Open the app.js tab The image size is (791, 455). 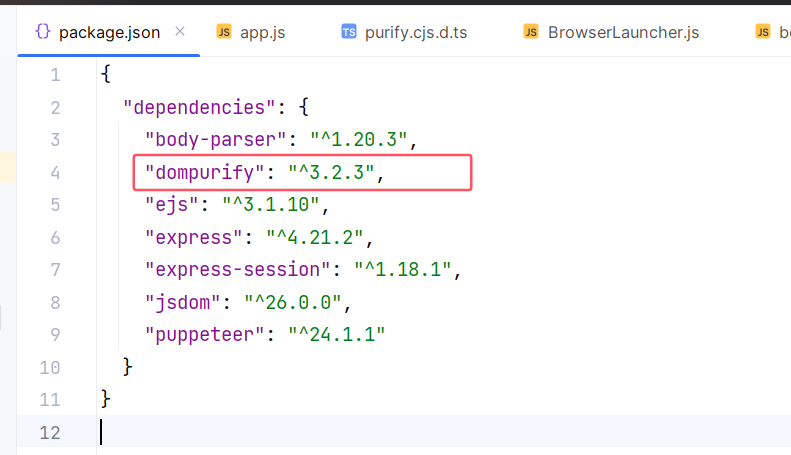[264, 32]
